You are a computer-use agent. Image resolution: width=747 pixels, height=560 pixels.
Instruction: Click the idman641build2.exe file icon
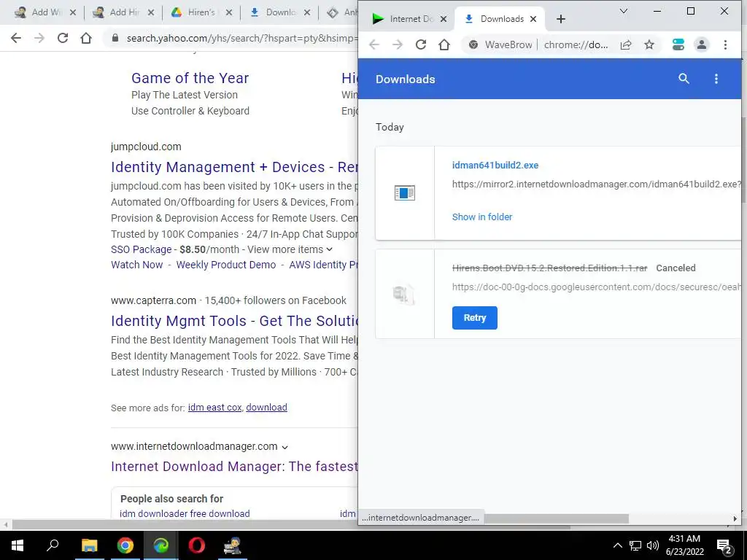point(404,192)
